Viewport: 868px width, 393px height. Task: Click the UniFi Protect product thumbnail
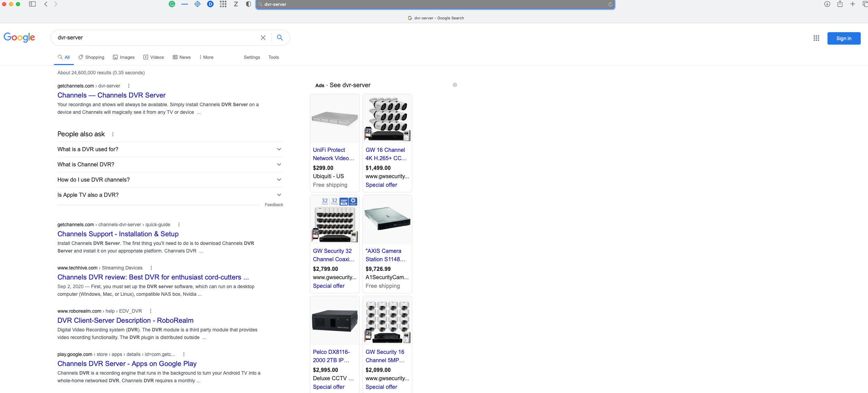pos(334,119)
